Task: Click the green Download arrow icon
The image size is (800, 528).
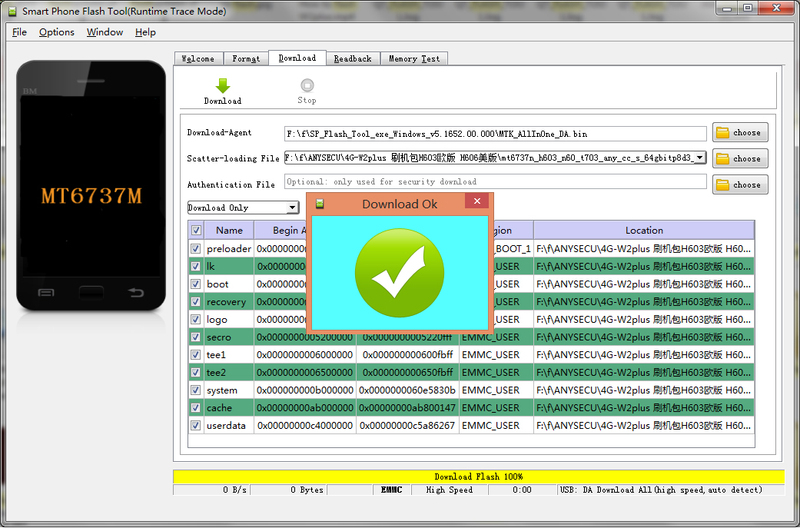Action: pyautogui.click(x=222, y=86)
